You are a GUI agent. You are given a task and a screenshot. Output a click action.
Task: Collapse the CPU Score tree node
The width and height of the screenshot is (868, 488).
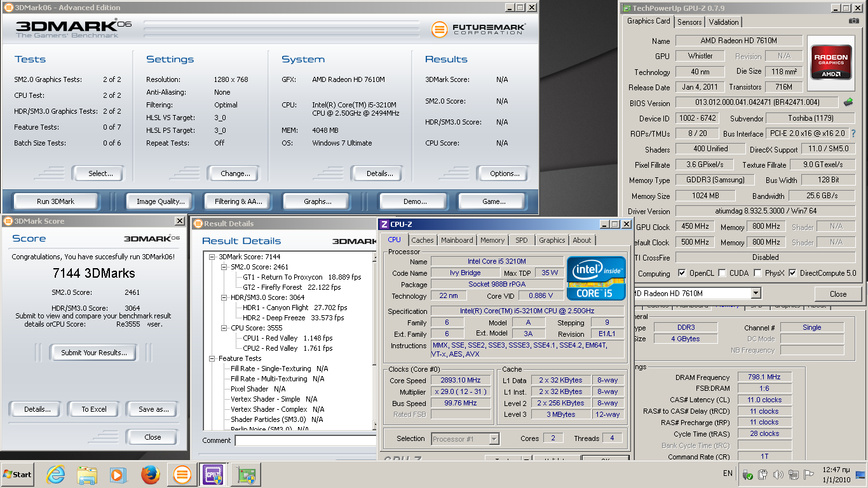(x=224, y=328)
